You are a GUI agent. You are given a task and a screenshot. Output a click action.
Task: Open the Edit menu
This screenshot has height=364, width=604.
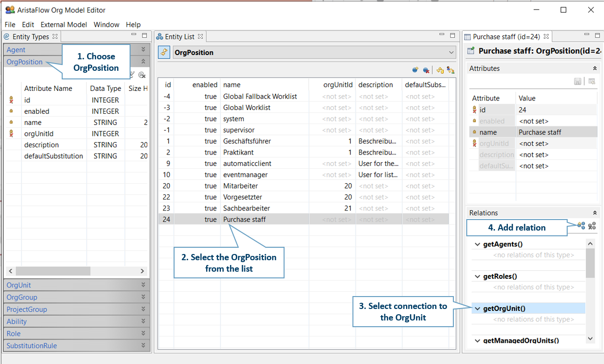click(28, 24)
